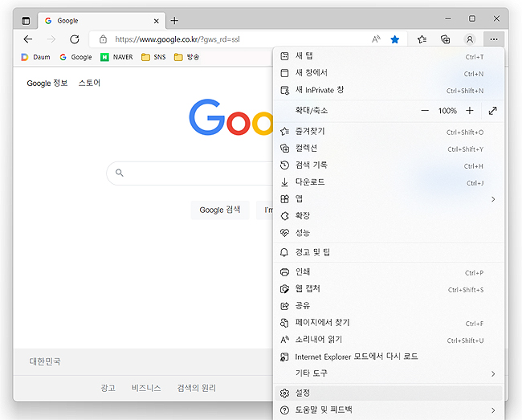Open 다운로드 from the menu

tap(388, 182)
